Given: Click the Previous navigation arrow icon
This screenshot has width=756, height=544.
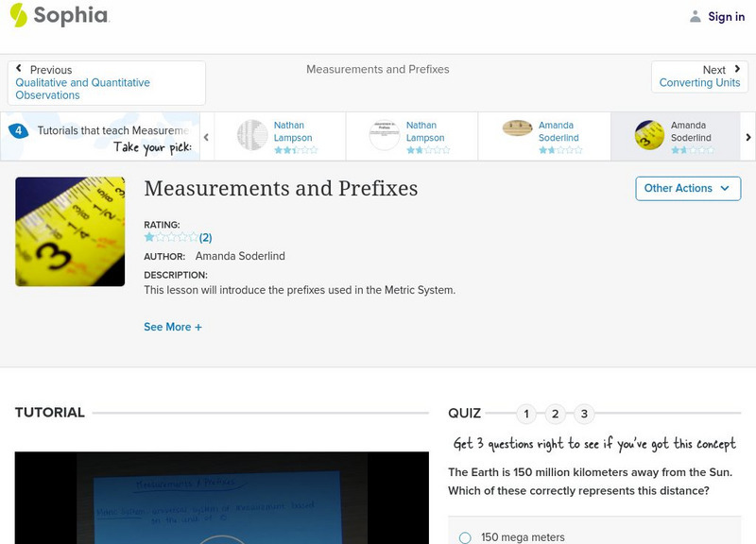Looking at the screenshot, I should pyautogui.click(x=21, y=69).
